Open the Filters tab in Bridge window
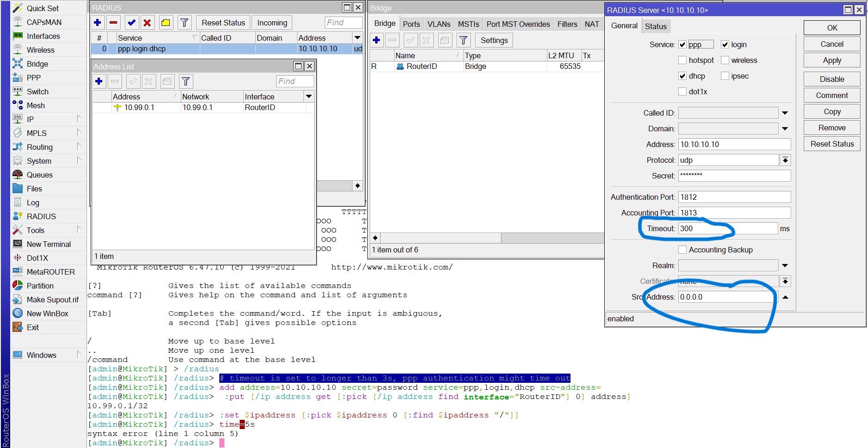This screenshot has height=448, width=868. click(567, 24)
